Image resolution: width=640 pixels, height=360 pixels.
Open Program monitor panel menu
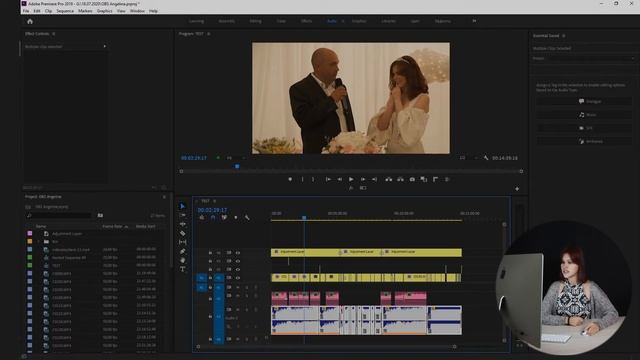[x=209, y=34]
